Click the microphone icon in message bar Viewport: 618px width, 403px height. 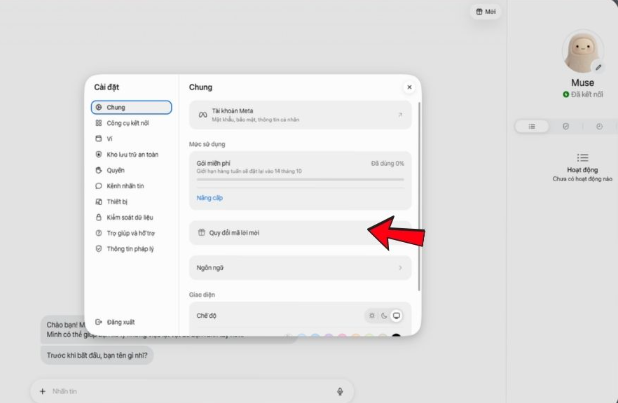tap(340, 391)
